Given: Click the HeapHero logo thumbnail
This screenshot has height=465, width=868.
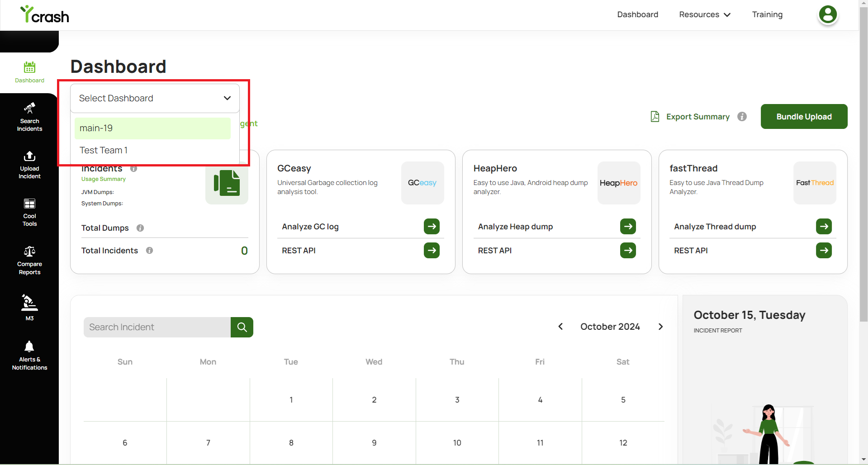Looking at the screenshot, I should 619,183.
